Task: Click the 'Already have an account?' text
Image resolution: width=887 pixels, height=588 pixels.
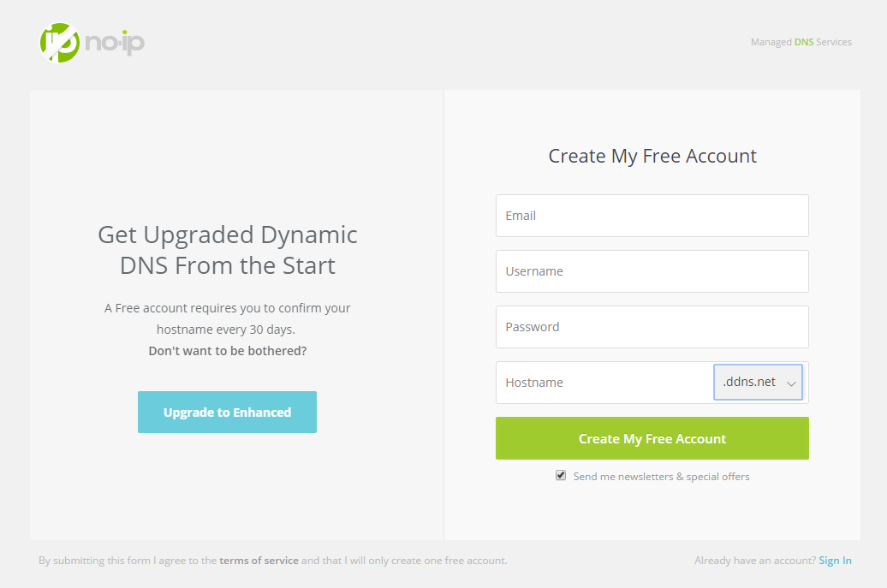Action: (x=754, y=561)
